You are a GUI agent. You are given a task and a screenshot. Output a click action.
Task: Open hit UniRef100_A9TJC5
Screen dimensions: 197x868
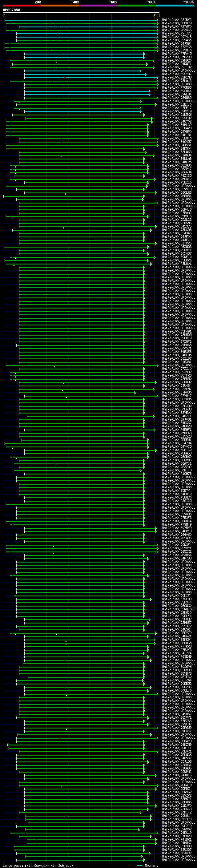[176, 33]
